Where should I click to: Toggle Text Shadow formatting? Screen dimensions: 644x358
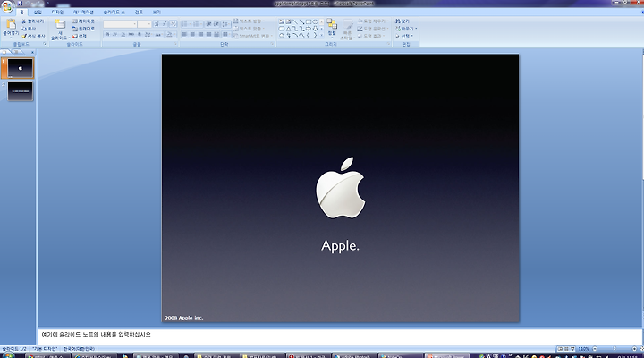140,34
